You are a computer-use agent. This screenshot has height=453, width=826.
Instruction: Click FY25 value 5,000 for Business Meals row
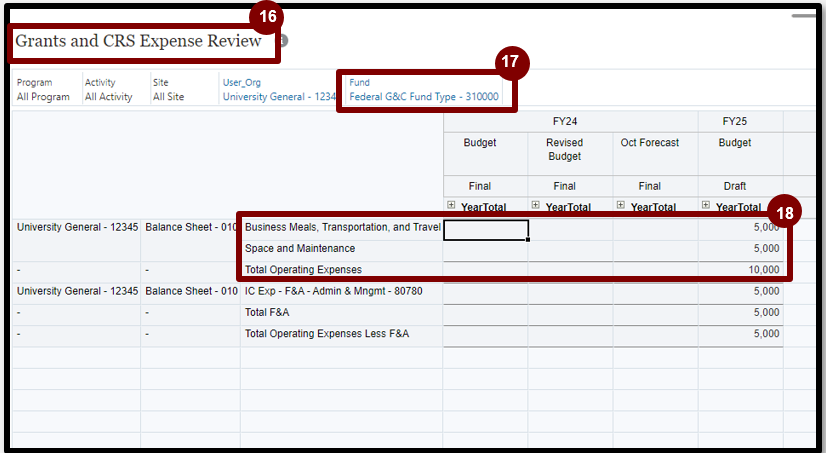[741, 228]
